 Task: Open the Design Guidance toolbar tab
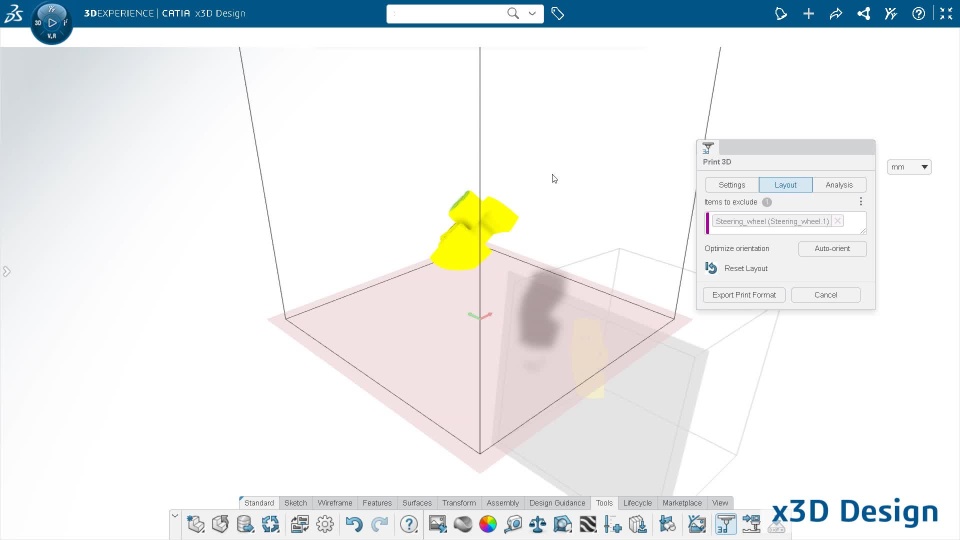[x=557, y=503]
